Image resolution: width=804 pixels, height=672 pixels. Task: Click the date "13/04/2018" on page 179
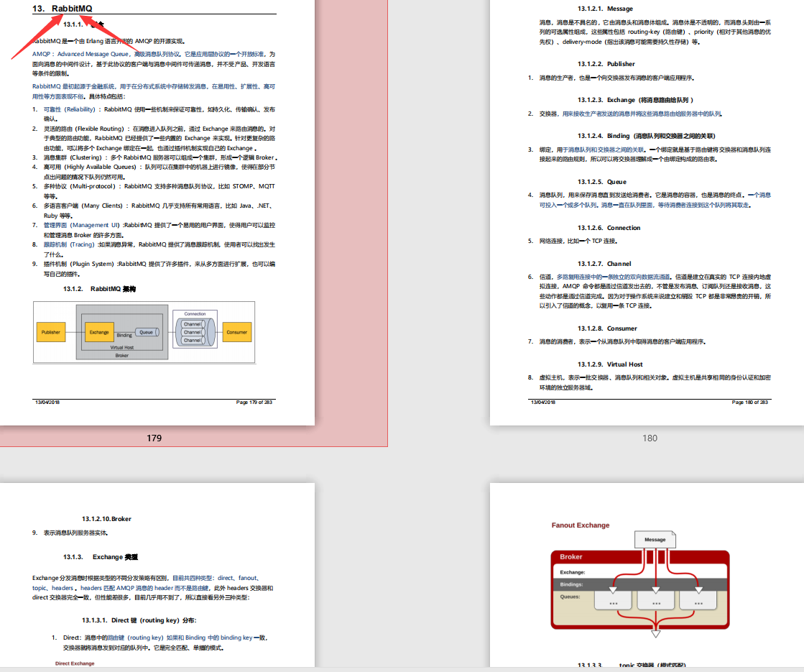(47, 402)
